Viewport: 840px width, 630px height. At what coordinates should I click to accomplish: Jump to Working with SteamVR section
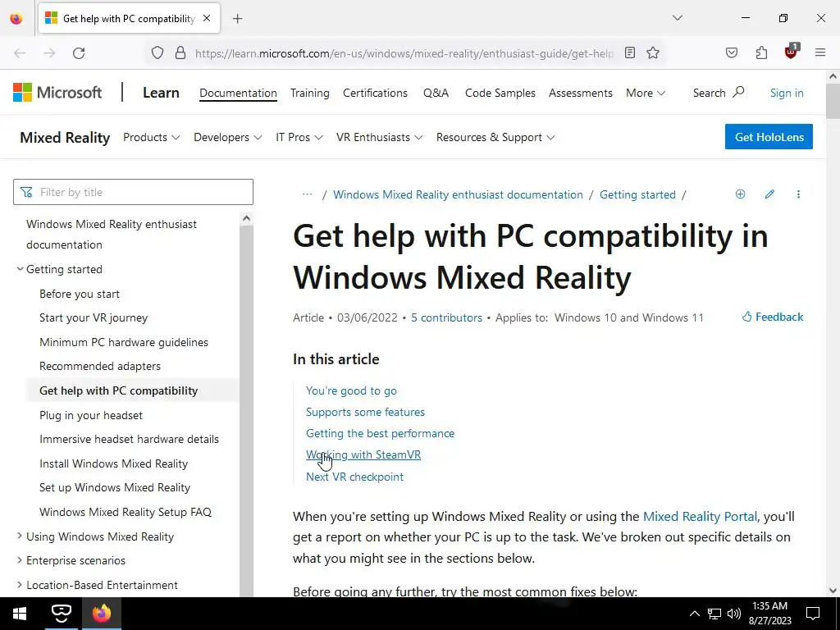[x=363, y=454]
